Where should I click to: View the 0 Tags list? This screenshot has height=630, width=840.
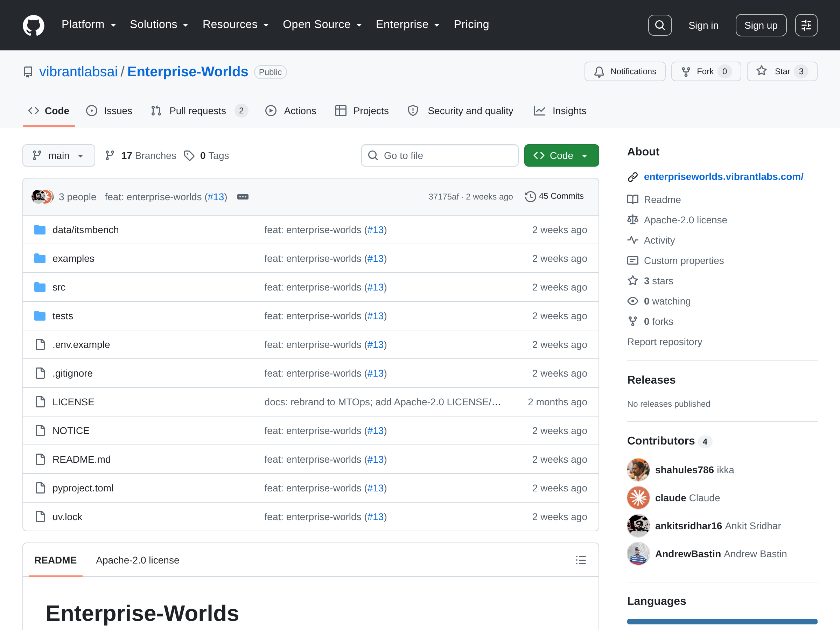click(x=206, y=156)
